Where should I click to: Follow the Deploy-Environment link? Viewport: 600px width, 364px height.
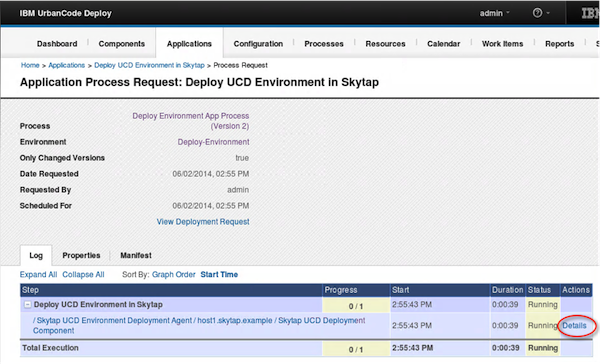point(213,142)
